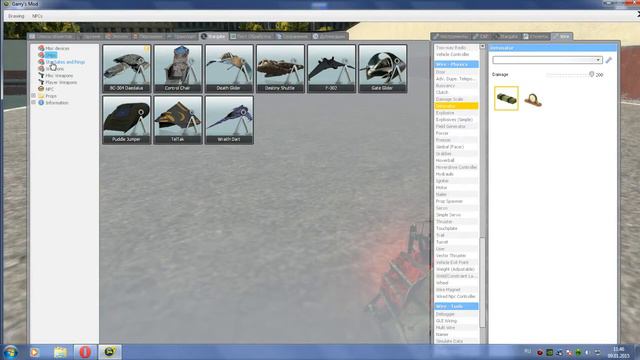Click the Props folder icon

coord(41,96)
